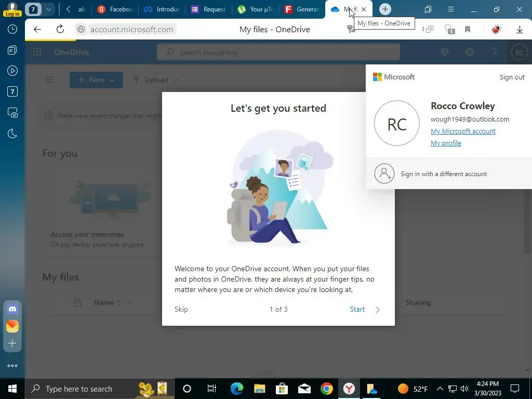The width and height of the screenshot is (532, 399).
Task: Click the next chevron beside Start
Action: click(x=378, y=310)
